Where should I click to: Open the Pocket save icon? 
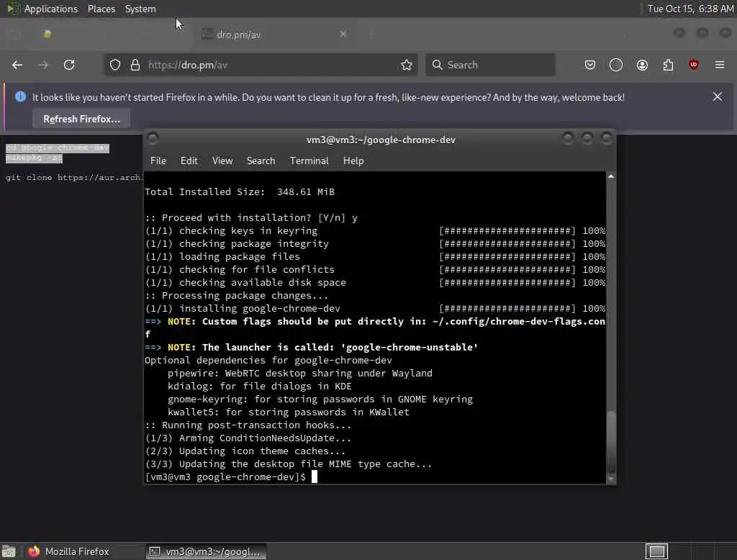(590, 65)
